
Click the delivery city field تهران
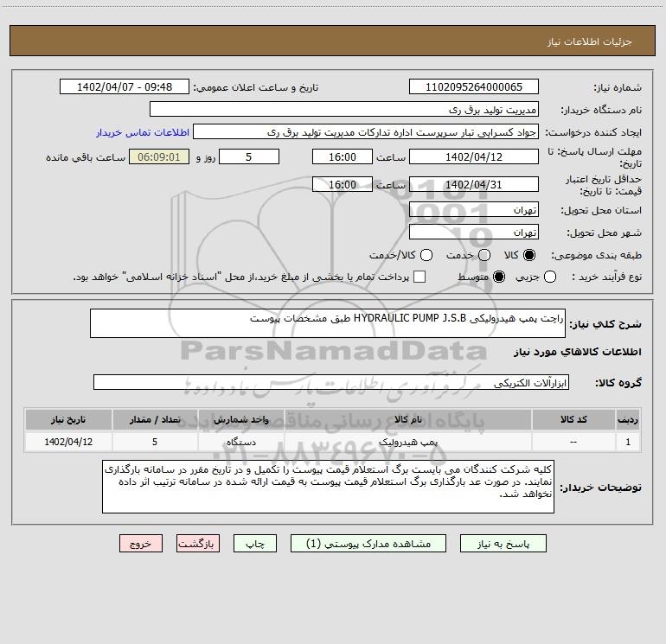pos(474,233)
